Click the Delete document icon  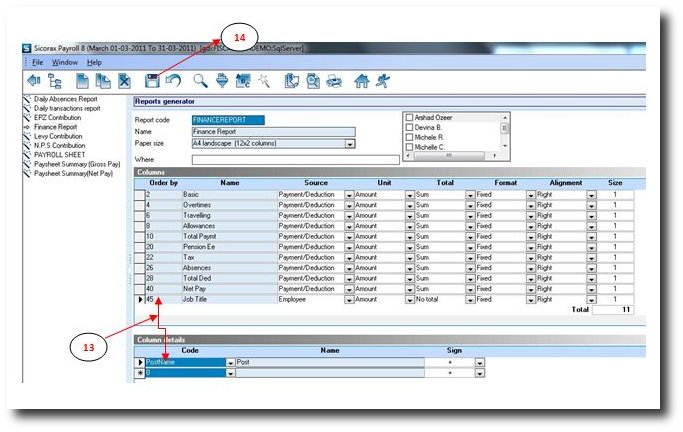[x=124, y=80]
